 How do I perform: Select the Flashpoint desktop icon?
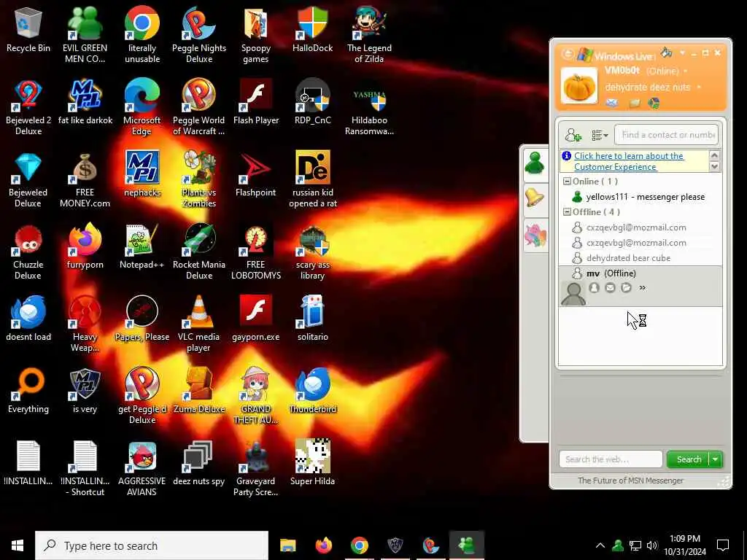pyautogui.click(x=256, y=175)
